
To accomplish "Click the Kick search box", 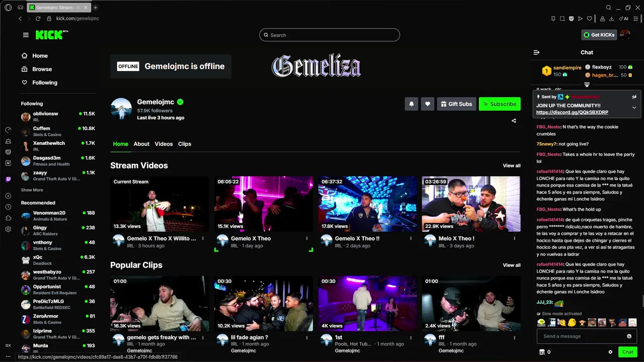I will (330, 35).
